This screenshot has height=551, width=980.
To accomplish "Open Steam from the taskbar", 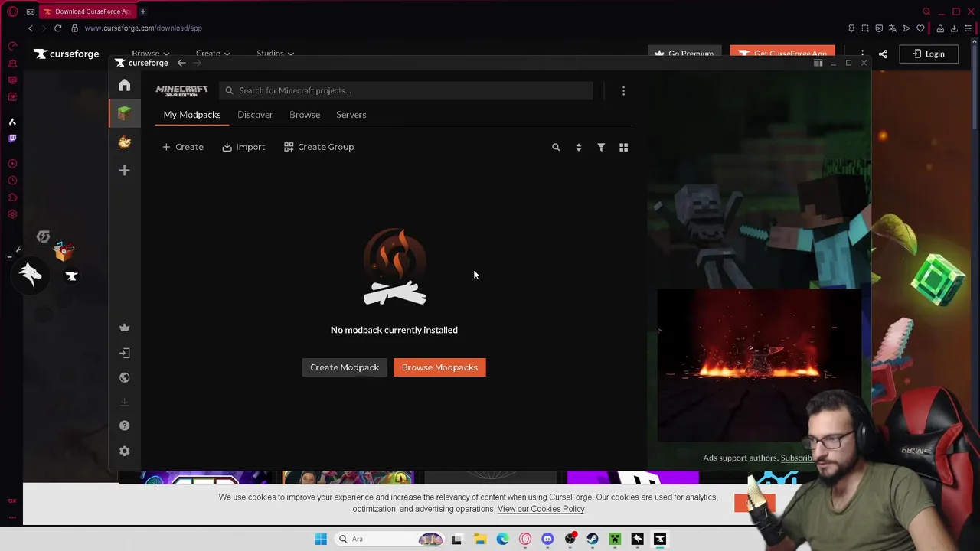I will click(x=593, y=539).
